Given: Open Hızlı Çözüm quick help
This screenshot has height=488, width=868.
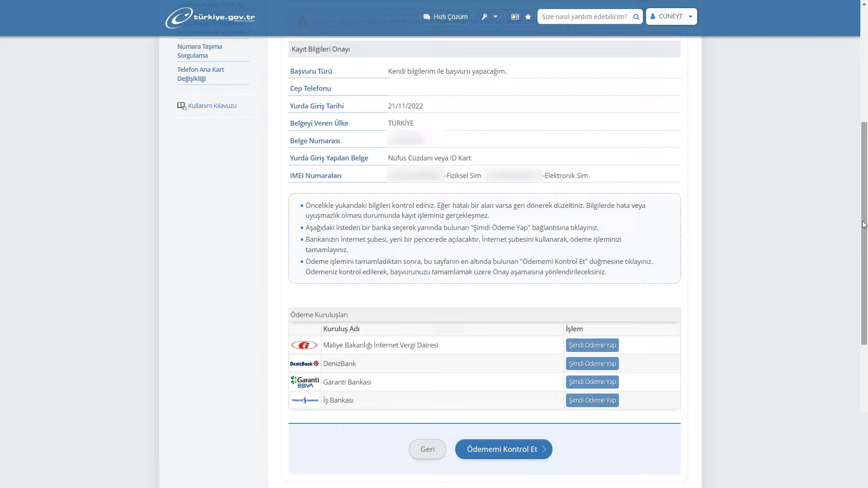Looking at the screenshot, I should coord(445,17).
